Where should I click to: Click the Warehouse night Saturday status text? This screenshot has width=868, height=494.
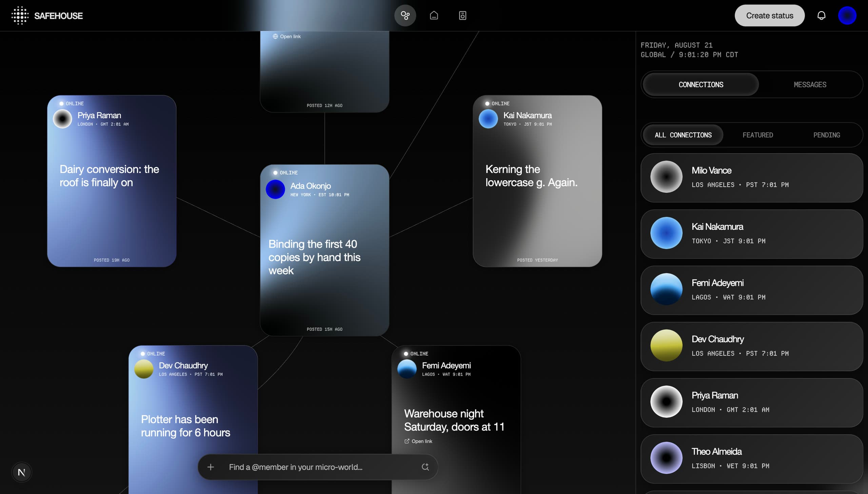(x=454, y=420)
